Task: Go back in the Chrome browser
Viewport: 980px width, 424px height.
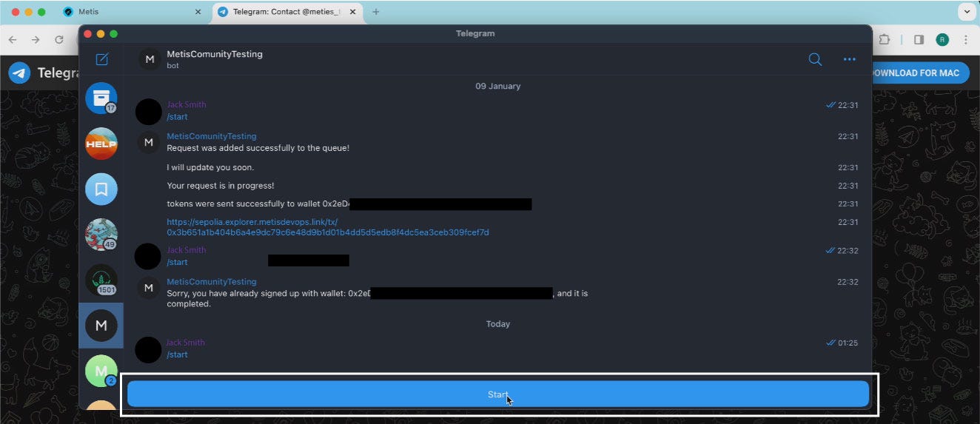Action: click(13, 40)
